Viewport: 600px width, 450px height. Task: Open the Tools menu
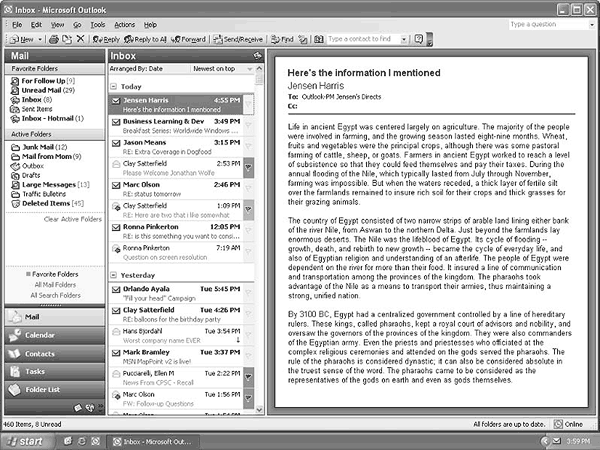(98, 25)
